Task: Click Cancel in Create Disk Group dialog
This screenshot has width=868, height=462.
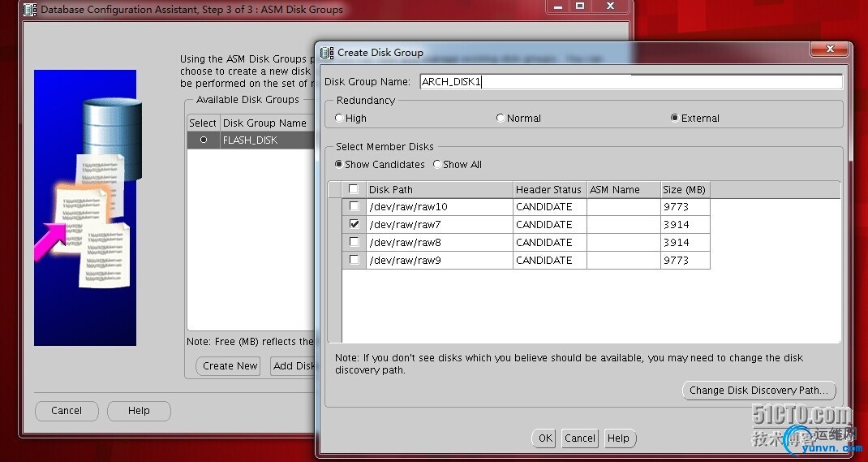Action: tap(579, 438)
